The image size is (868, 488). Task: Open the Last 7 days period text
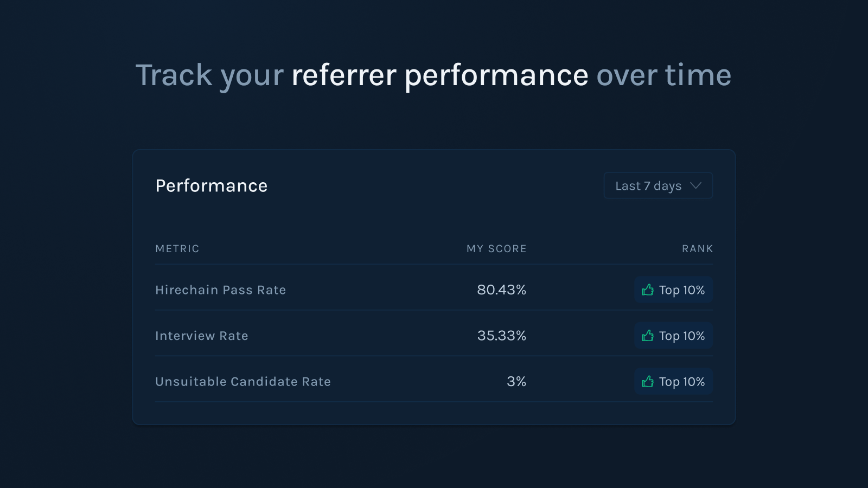[648, 186]
